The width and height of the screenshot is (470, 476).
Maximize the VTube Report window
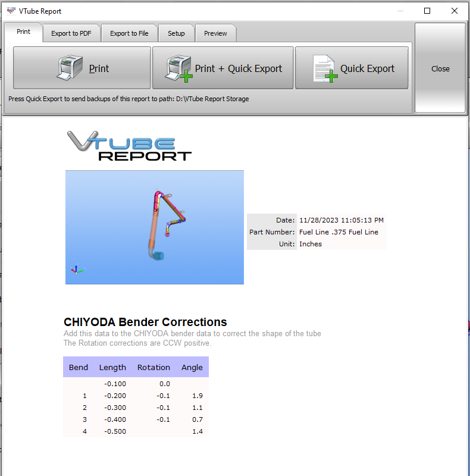427,11
